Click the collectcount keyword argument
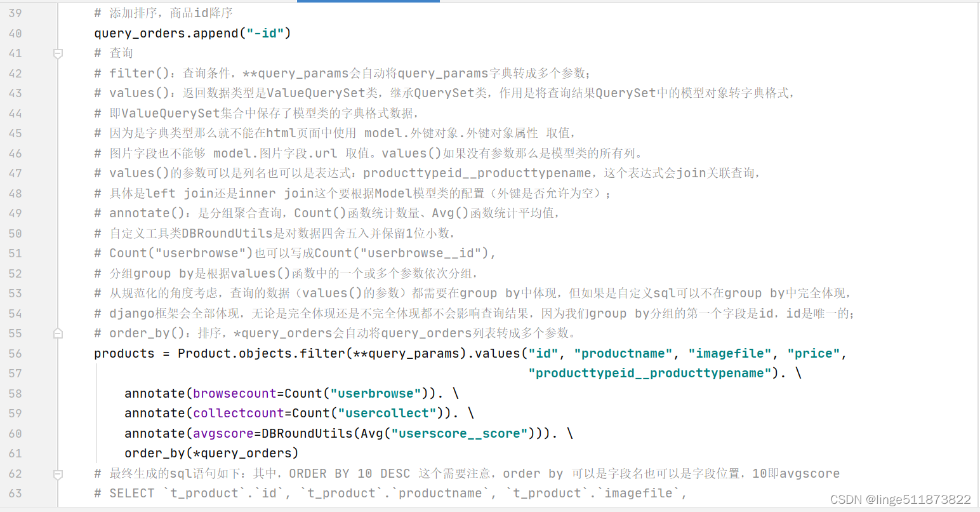980x512 pixels. 239,413
